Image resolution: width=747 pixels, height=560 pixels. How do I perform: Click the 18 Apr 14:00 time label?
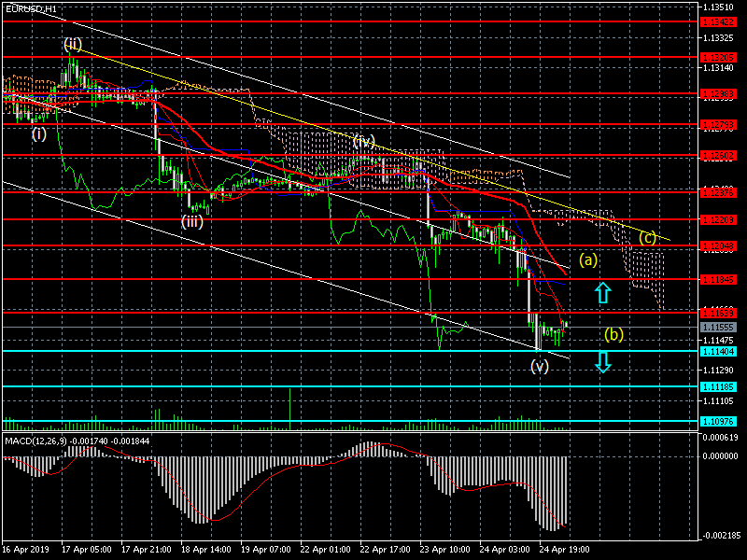pos(205,550)
